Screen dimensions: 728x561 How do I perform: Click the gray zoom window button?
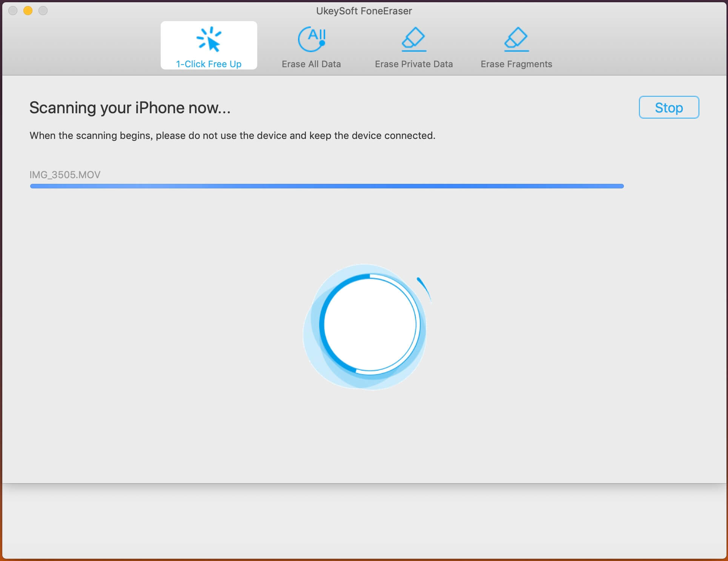[x=43, y=11]
